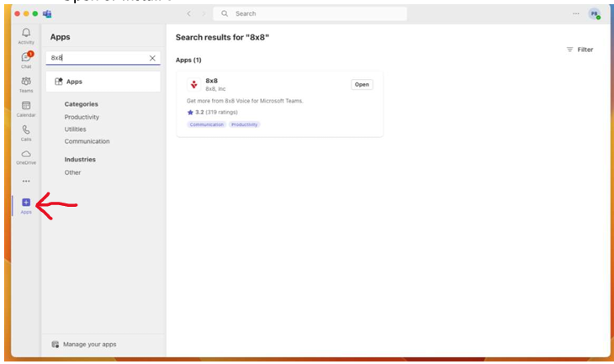Select the Apps icon in the sidebar
This screenshot has width=614, height=364.
26,205
